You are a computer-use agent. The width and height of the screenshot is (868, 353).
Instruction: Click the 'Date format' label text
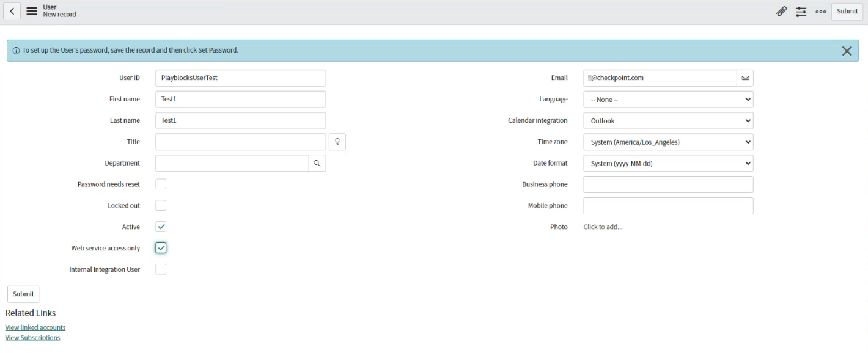coord(550,163)
